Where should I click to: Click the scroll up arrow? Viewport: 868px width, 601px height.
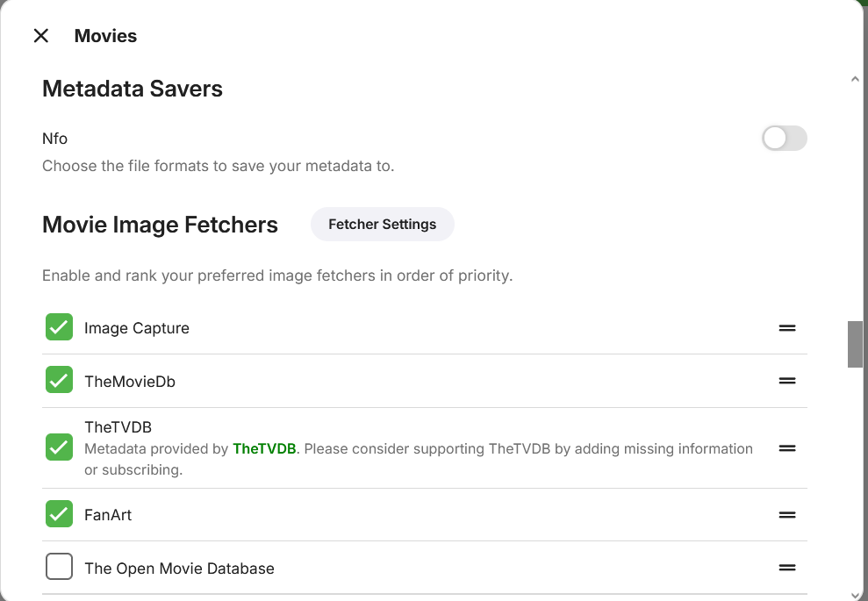(x=855, y=79)
